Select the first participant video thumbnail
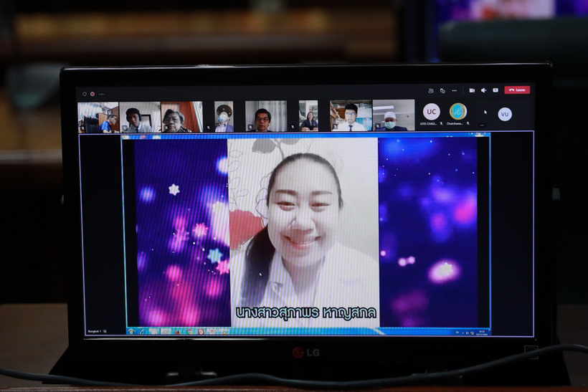The height and width of the screenshot is (392, 588). pyautogui.click(x=98, y=116)
